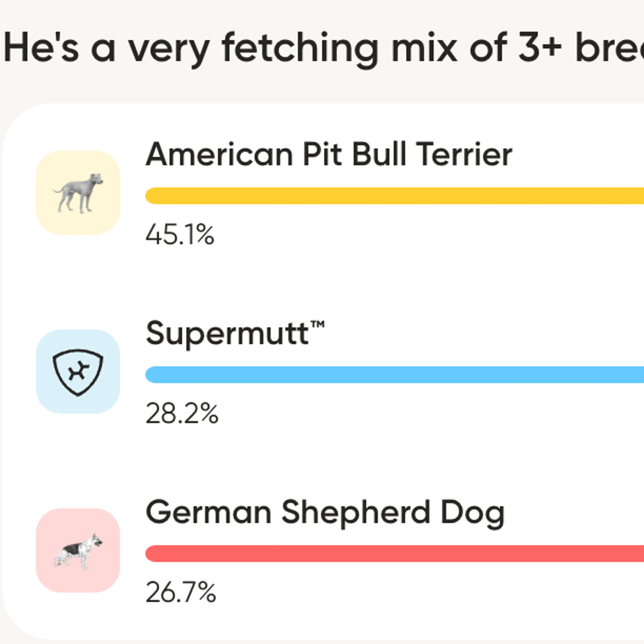The height and width of the screenshot is (644, 644).
Task: Click the Supermutt shield icon
Action: (x=78, y=372)
